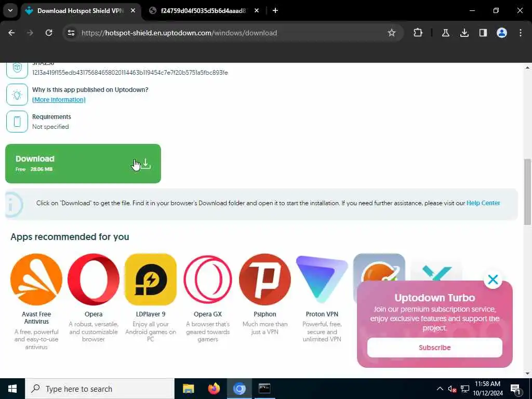
Task: Close the f24759d04f5035d5b6d4aaad8 tab
Action: point(257,11)
